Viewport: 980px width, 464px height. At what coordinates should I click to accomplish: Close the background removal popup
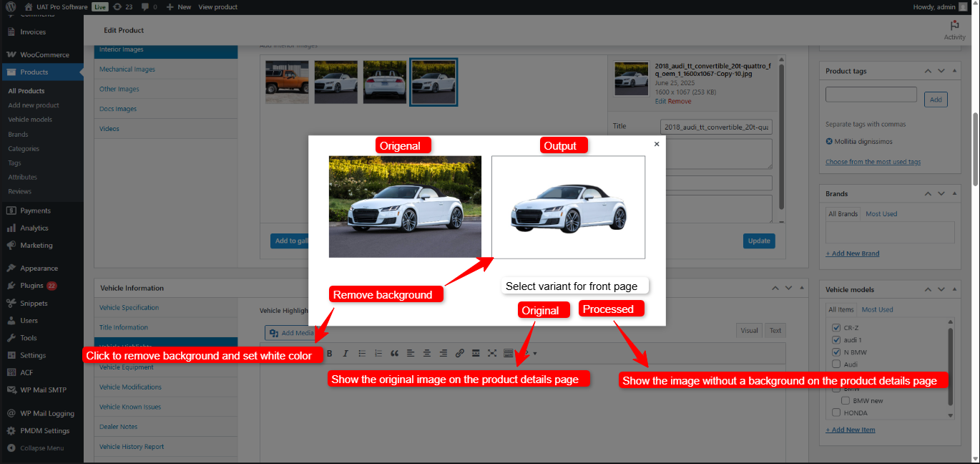pos(657,144)
